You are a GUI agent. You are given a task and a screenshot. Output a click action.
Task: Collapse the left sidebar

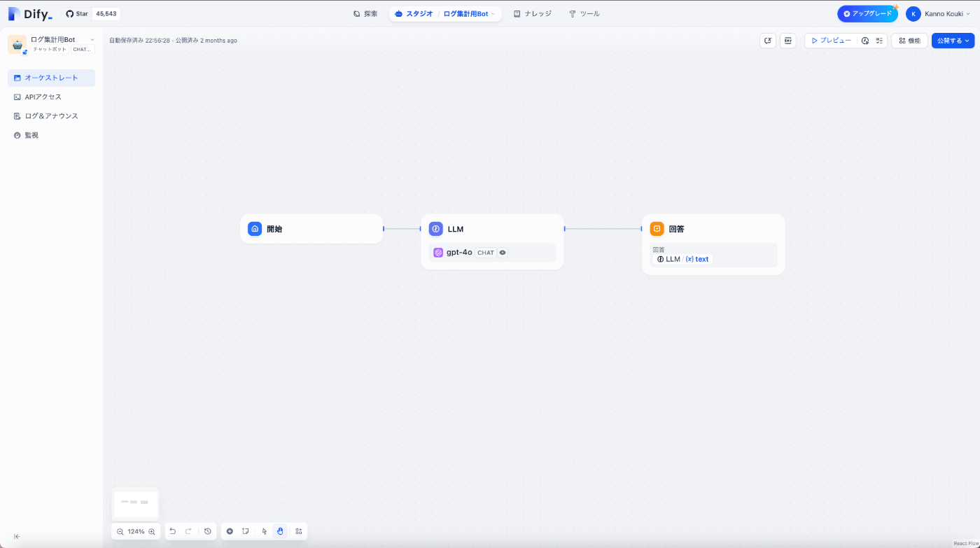(x=17, y=536)
